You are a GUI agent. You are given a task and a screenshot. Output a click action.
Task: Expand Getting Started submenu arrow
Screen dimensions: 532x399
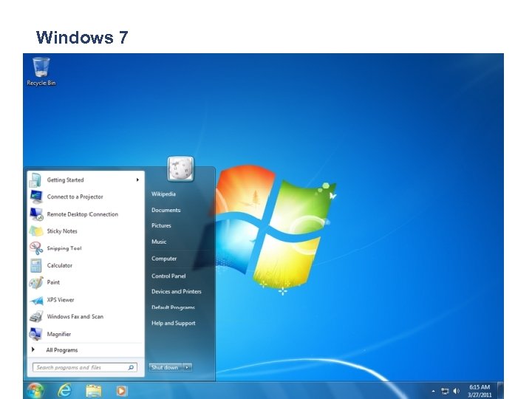pyautogui.click(x=137, y=180)
